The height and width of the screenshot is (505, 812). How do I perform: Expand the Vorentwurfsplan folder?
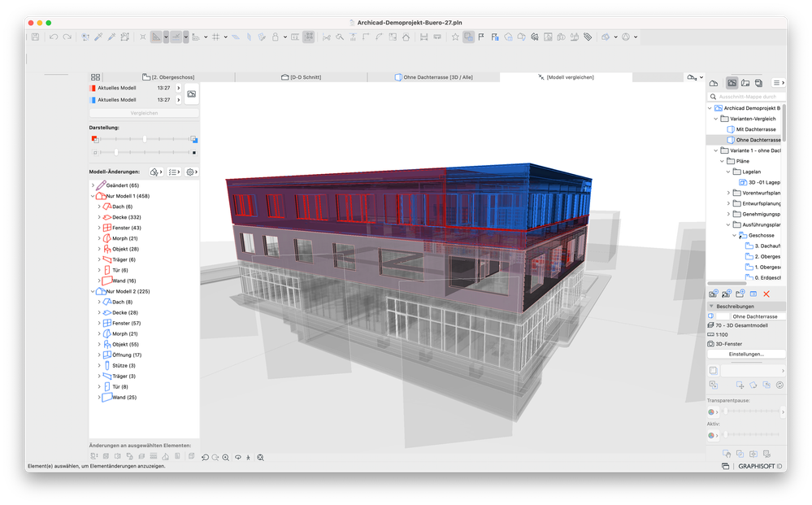[x=728, y=194]
